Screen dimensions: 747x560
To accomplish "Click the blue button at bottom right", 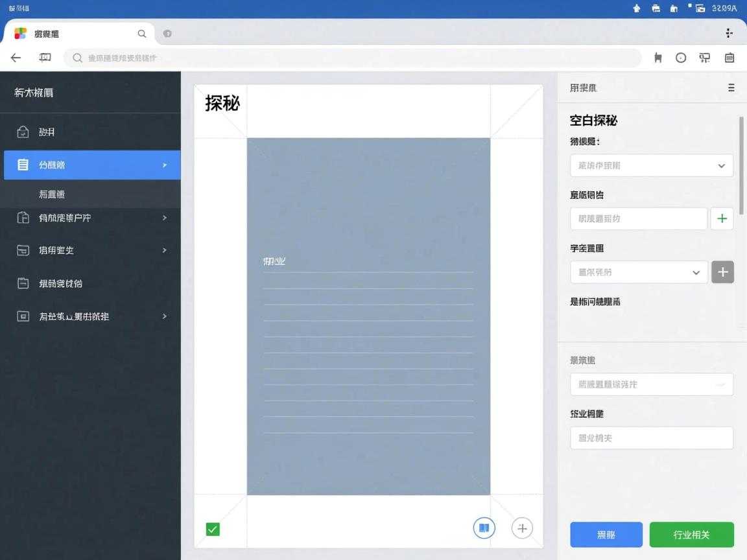I will 606,535.
